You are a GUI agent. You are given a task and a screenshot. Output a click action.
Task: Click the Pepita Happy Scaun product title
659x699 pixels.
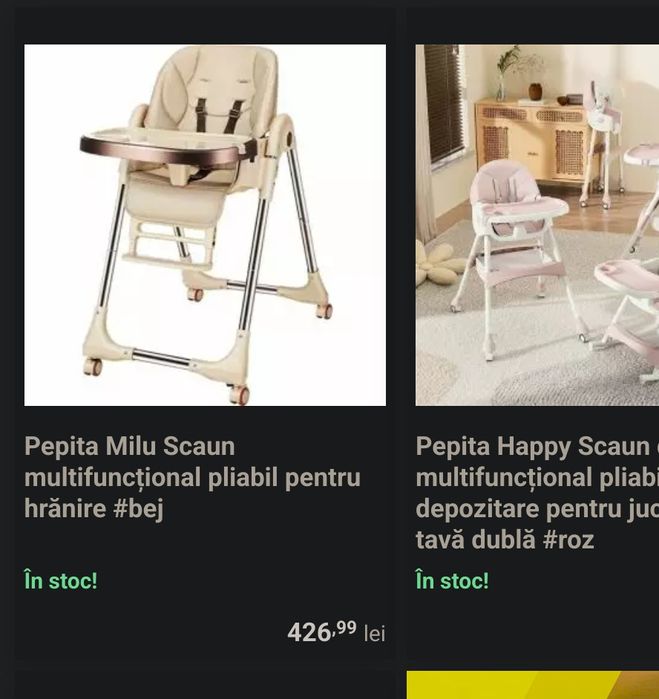537,493
